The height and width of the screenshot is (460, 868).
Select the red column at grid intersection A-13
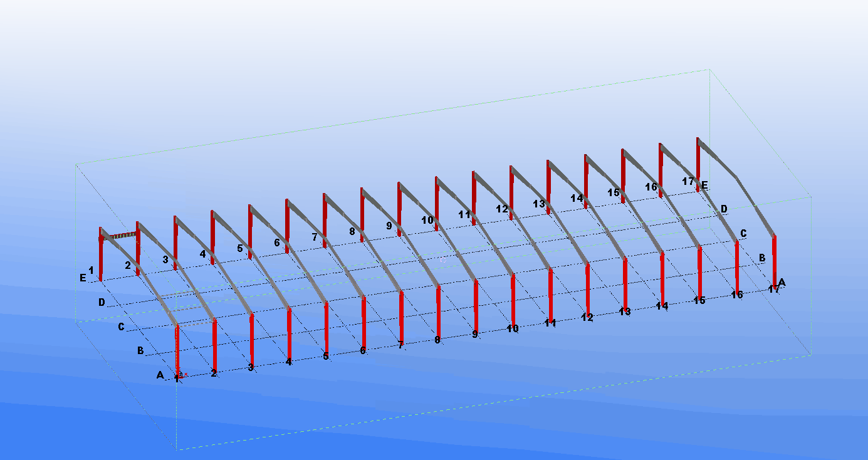pos(625,284)
